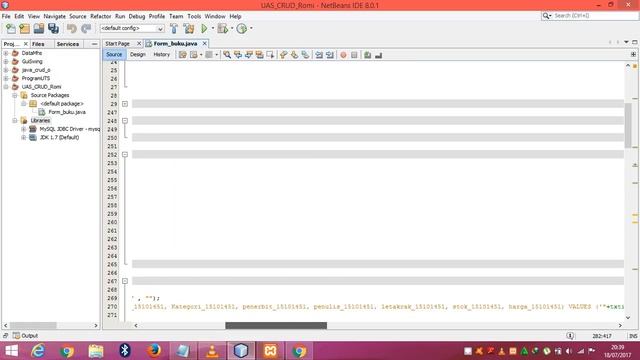Click the Build Project hammer icon
The width and height of the screenshot is (640, 360).
point(174,28)
